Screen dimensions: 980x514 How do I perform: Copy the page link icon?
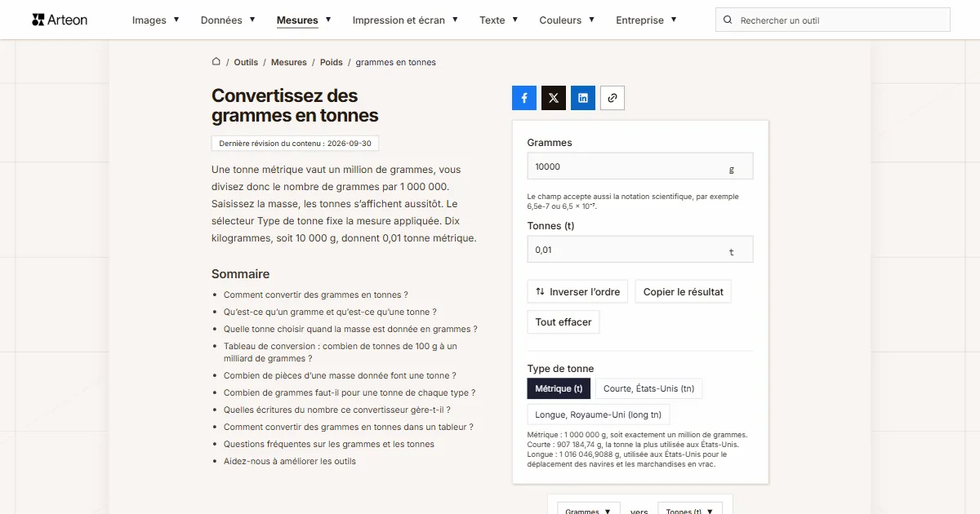(612, 98)
